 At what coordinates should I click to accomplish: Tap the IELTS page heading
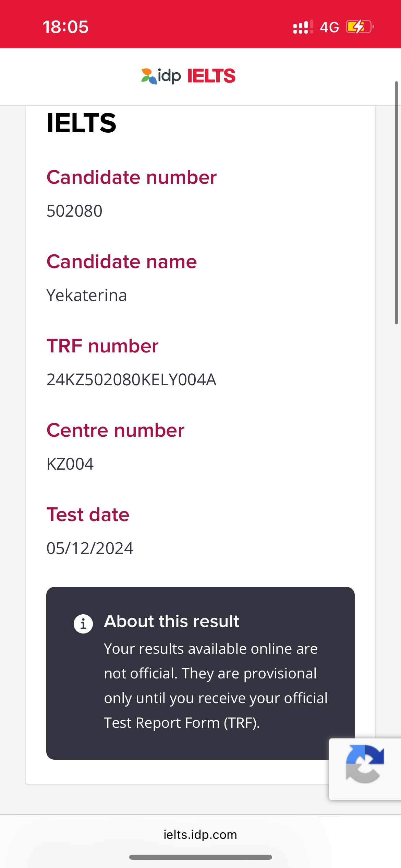tap(82, 123)
